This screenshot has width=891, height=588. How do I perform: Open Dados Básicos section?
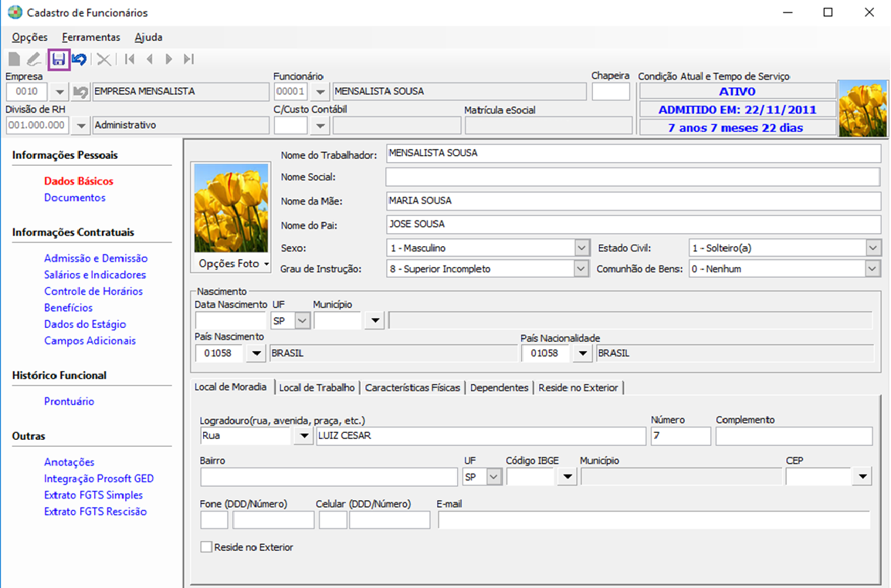79,181
